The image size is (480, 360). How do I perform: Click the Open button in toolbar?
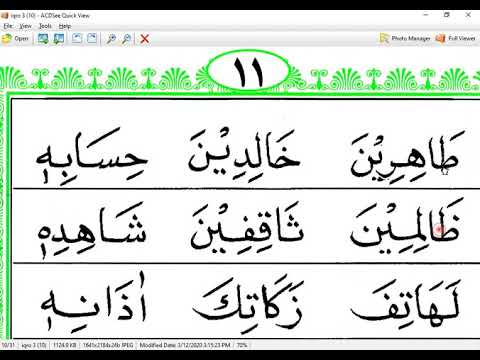[x=15, y=39]
